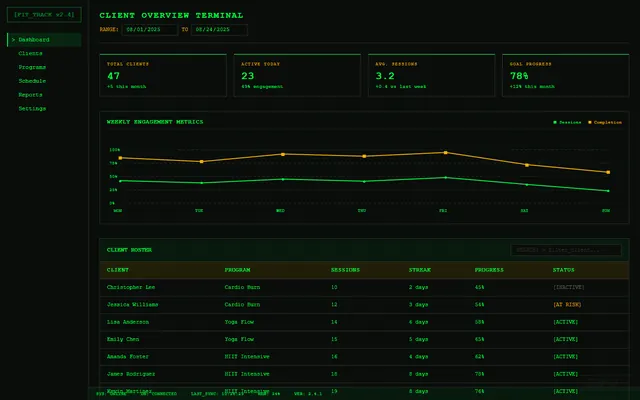Click Jessica Williams' Cardio Burn program
The width and height of the screenshot is (640, 400).
point(242,304)
